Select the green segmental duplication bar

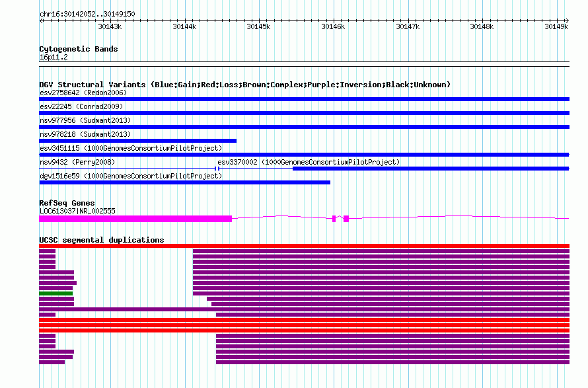click(x=56, y=293)
